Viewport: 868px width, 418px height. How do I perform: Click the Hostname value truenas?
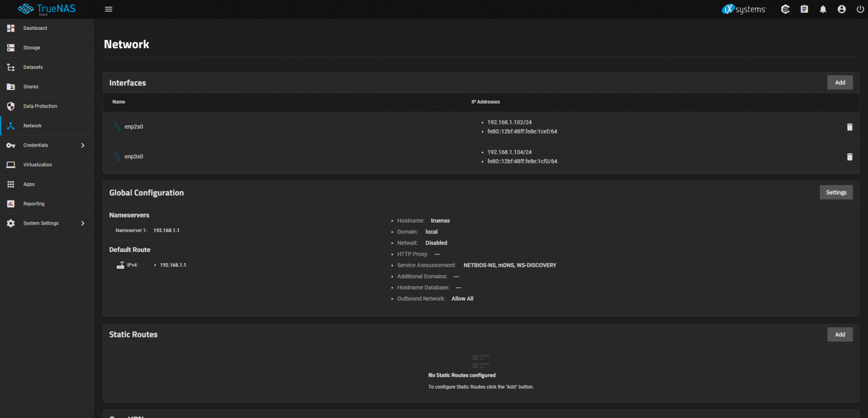pos(440,221)
